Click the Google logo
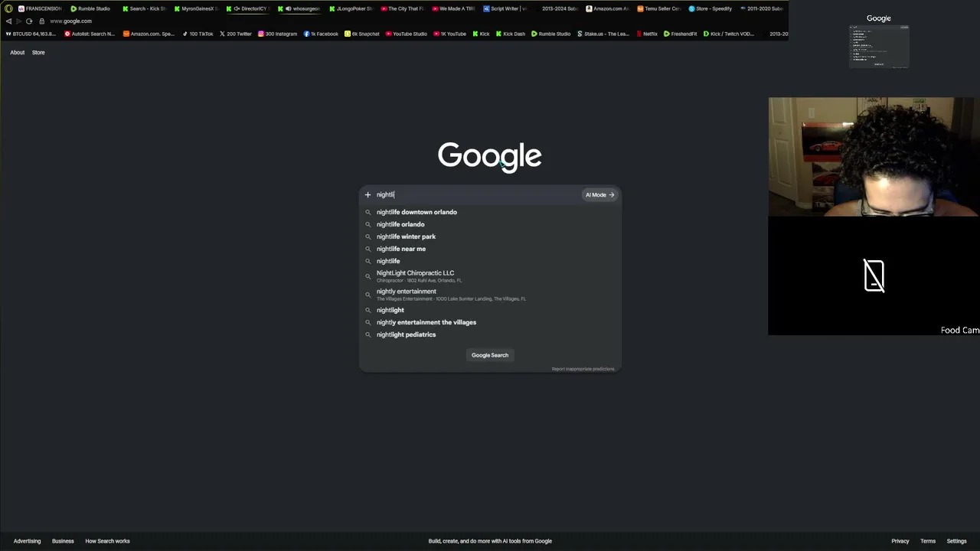980x551 pixels. 490,157
